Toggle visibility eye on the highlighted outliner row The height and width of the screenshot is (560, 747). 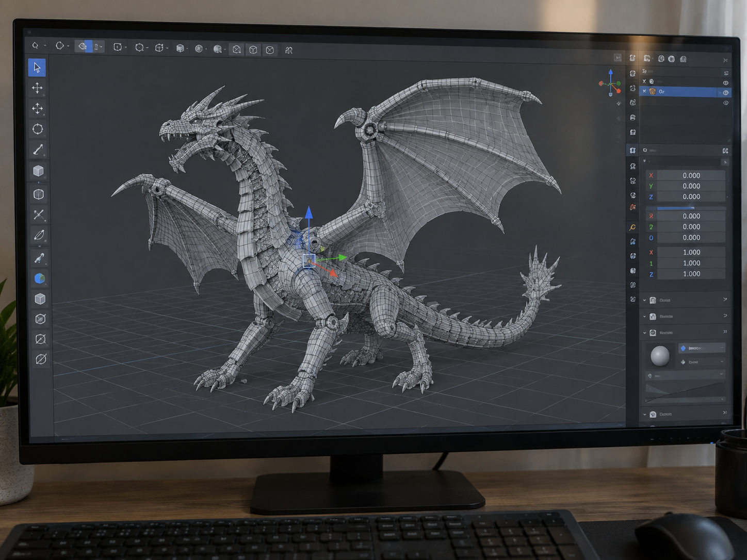coord(726,93)
